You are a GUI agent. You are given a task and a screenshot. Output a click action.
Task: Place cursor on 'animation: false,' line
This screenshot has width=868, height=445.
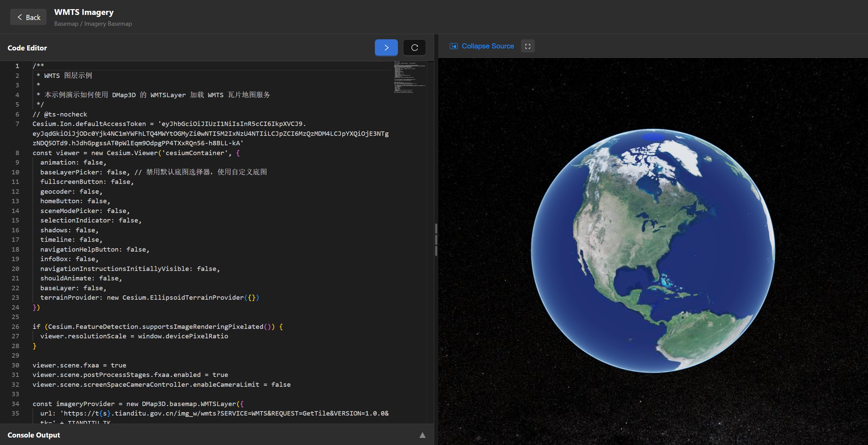click(x=73, y=162)
